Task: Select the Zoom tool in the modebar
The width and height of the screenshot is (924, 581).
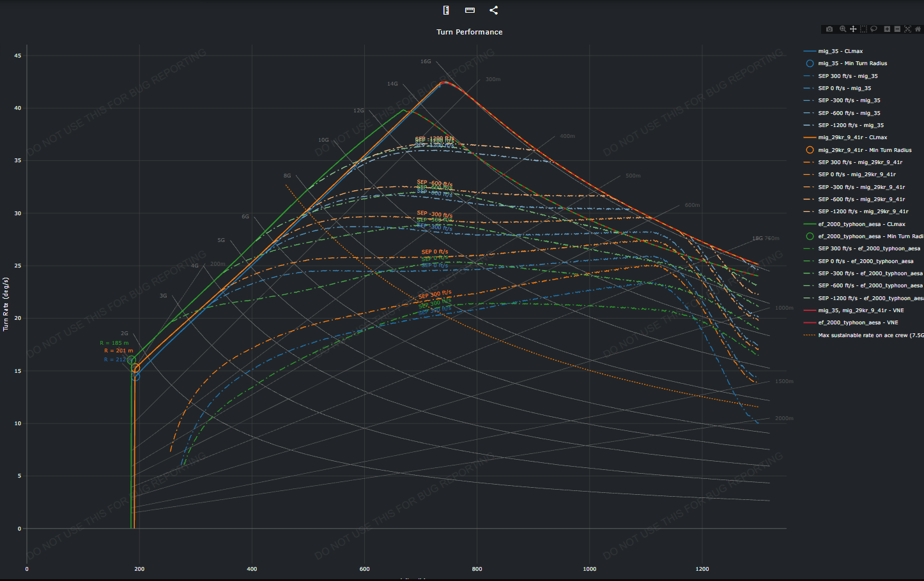Action: [x=843, y=29]
